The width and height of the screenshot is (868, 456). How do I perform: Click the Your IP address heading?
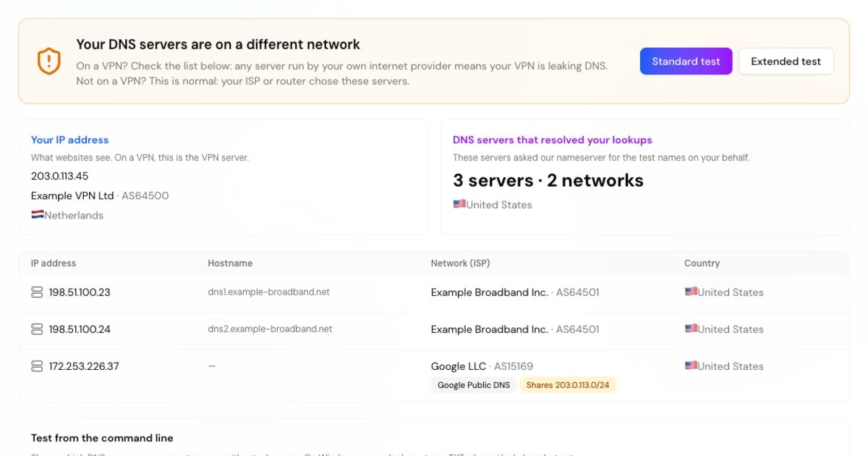coord(69,140)
